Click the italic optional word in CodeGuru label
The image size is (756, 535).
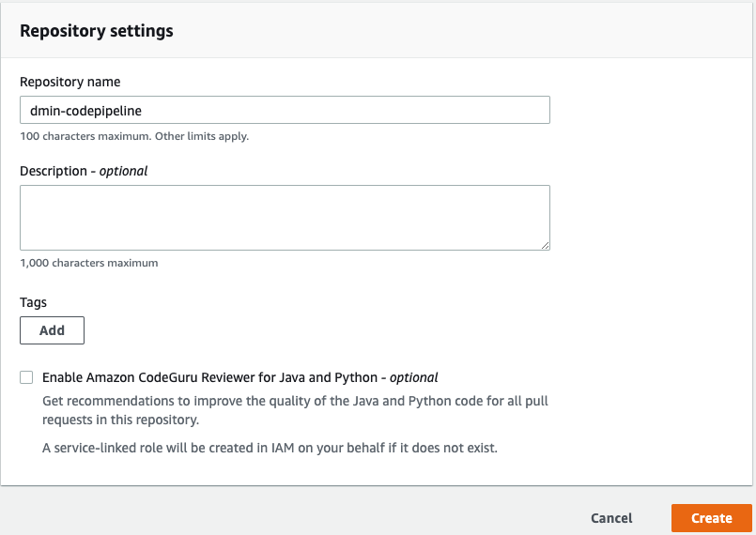(414, 377)
